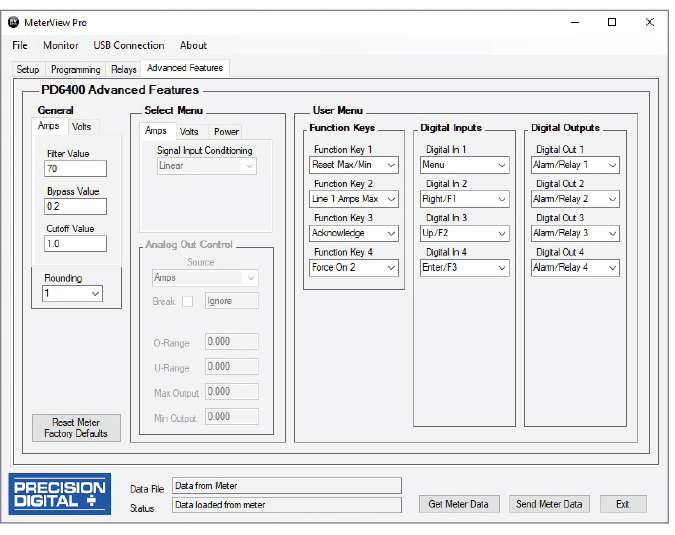
Task: Open the Digital Out 3 dropdown
Action: [575, 233]
